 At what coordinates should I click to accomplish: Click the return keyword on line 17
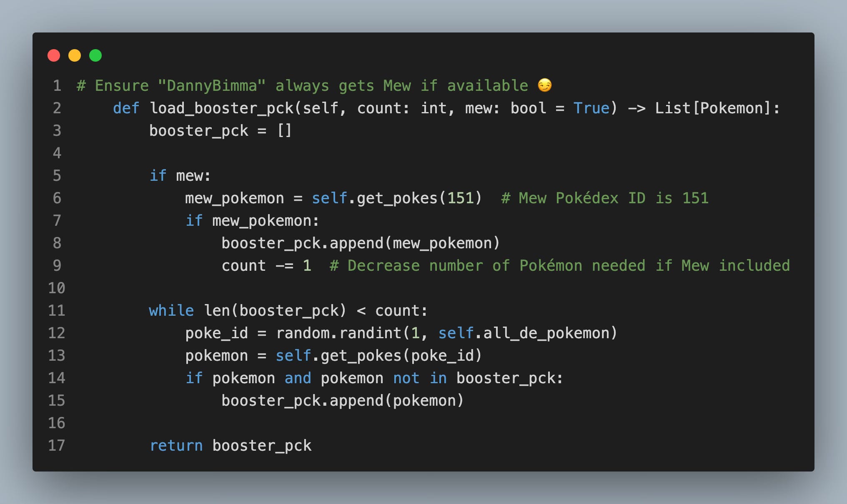[176, 446]
